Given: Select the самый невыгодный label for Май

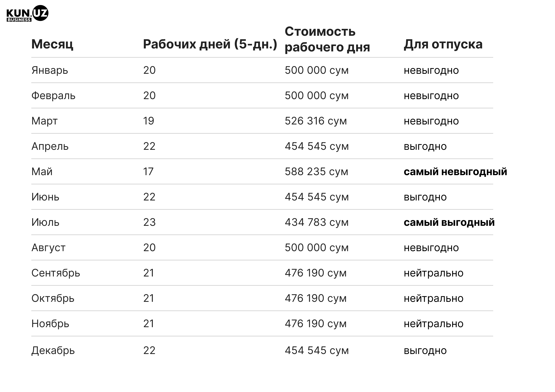Looking at the screenshot, I should pyautogui.click(x=455, y=172).
